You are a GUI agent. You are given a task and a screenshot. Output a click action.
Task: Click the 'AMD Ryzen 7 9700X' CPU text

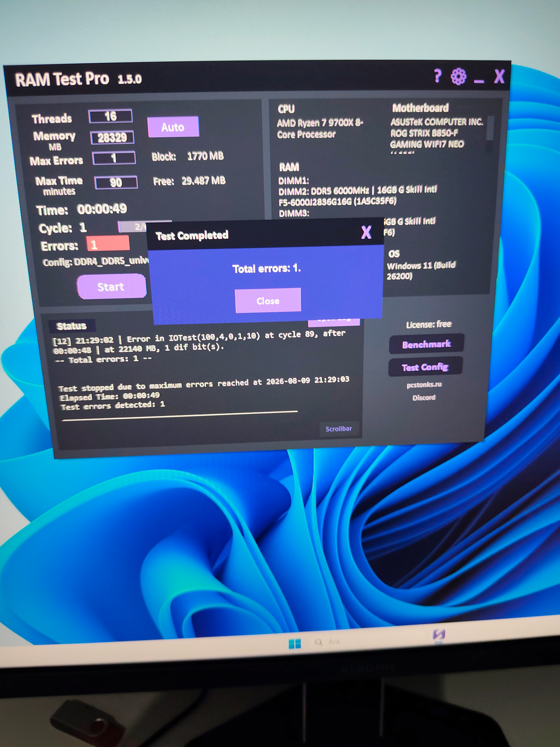[x=320, y=128]
